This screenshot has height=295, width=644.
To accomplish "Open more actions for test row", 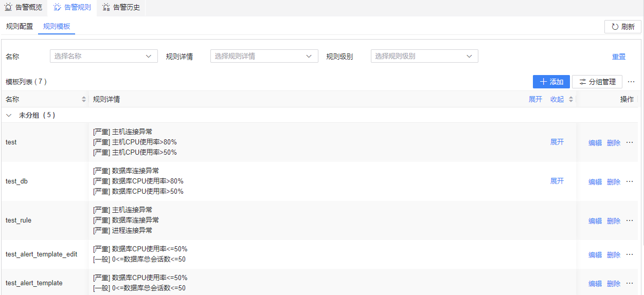I will 630,142.
